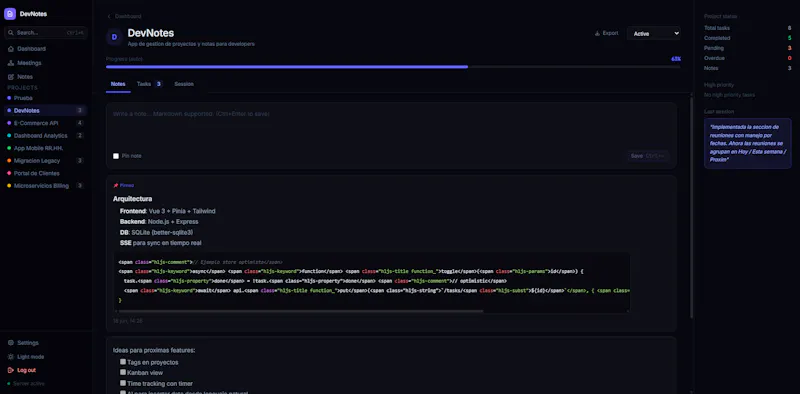The width and height of the screenshot is (800, 394).
Task: Click the Dashboard home icon in sidebar
Action: [11, 49]
